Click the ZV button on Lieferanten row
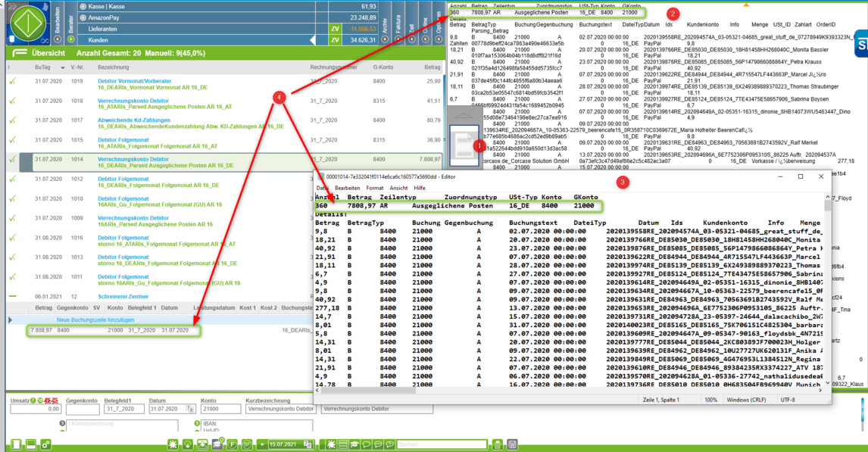Image resolution: width=868 pixels, height=452 pixels. point(335,29)
